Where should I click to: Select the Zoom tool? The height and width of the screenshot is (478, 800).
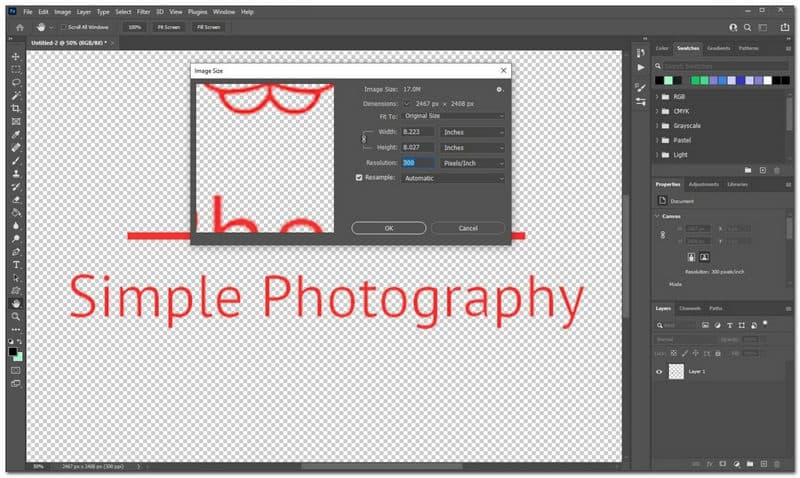pos(16,317)
